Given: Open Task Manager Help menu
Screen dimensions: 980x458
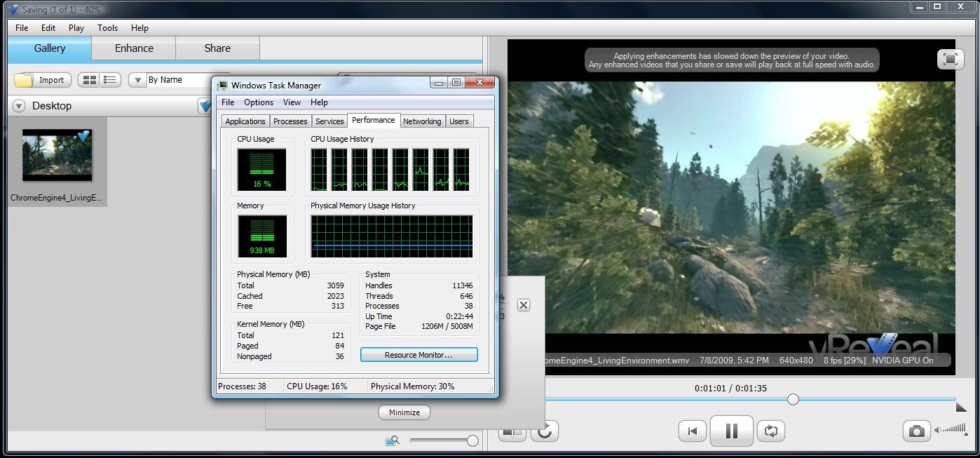Looking at the screenshot, I should point(319,102).
